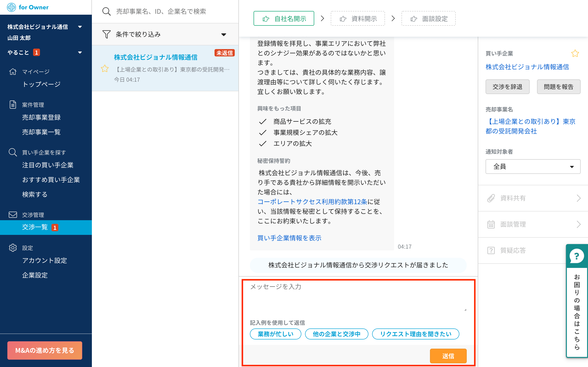
Task: Open the 通知対象者 全員 dropdown
Action: [x=533, y=167]
